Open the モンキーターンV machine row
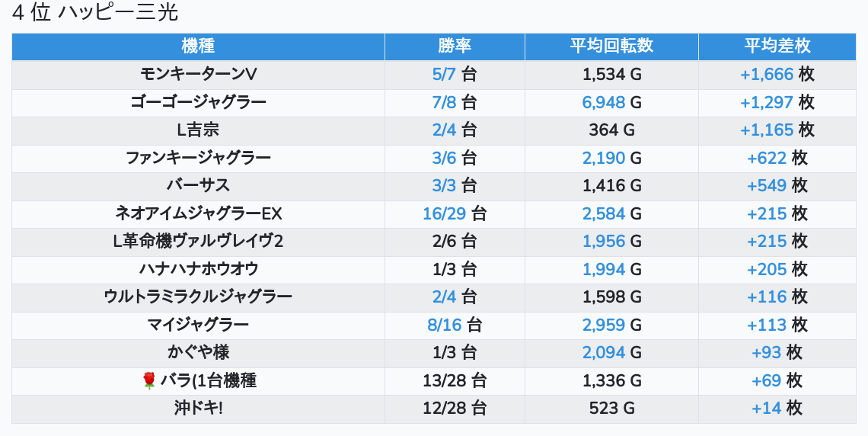This screenshot has width=868, height=436. coord(198,74)
